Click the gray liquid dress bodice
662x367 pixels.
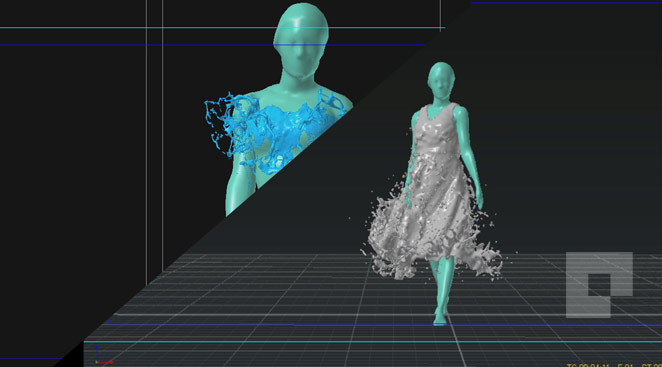click(437, 135)
